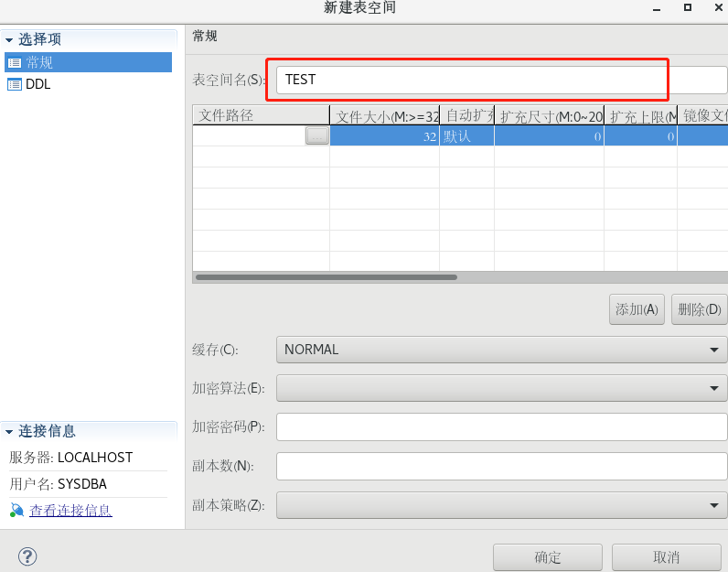728x572 pixels.
Task: Click the file size cell showing 32
Action: 384,136
